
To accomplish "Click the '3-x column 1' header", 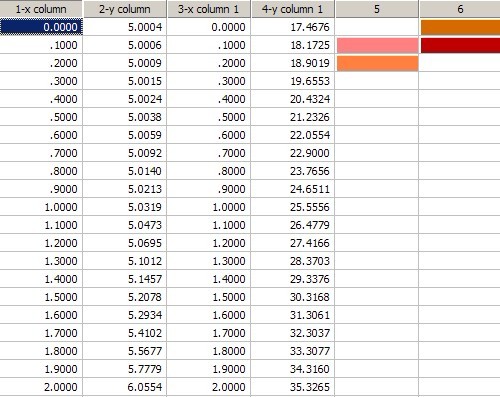I will point(209,9).
